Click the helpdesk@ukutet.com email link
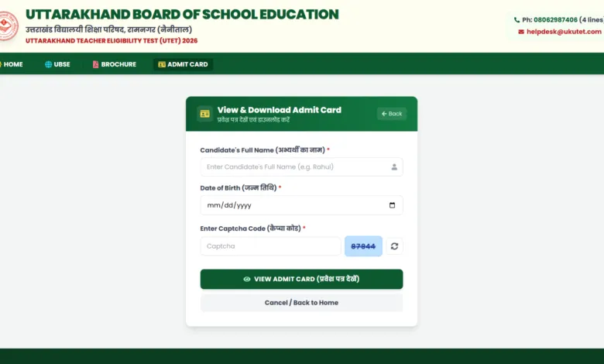 pos(564,32)
